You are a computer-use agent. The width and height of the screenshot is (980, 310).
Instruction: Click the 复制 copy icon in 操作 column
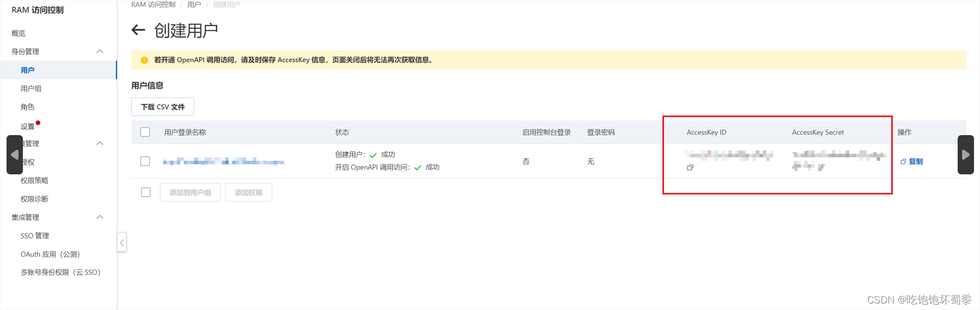coord(903,162)
